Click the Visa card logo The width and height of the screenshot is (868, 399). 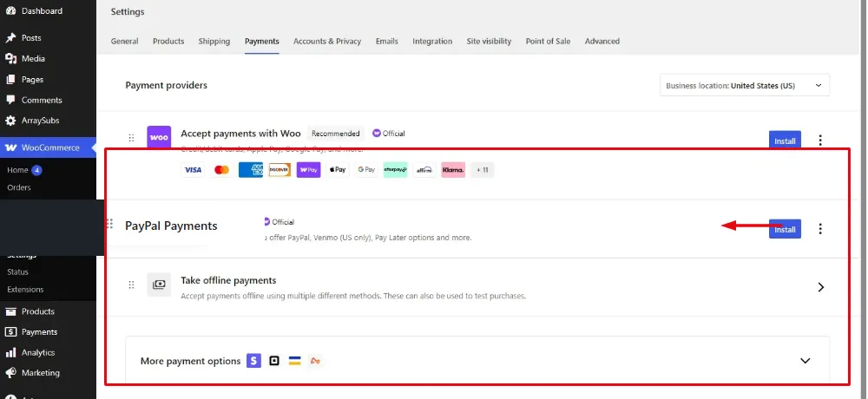(194, 170)
